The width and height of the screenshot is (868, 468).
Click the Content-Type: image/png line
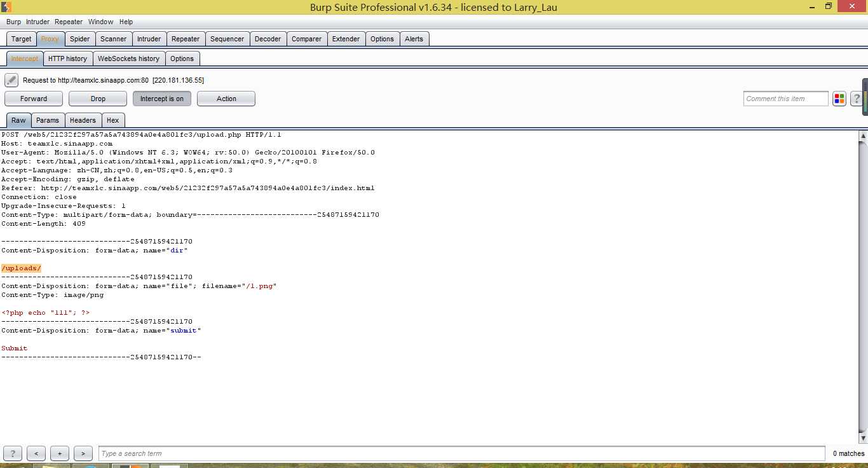pos(52,295)
